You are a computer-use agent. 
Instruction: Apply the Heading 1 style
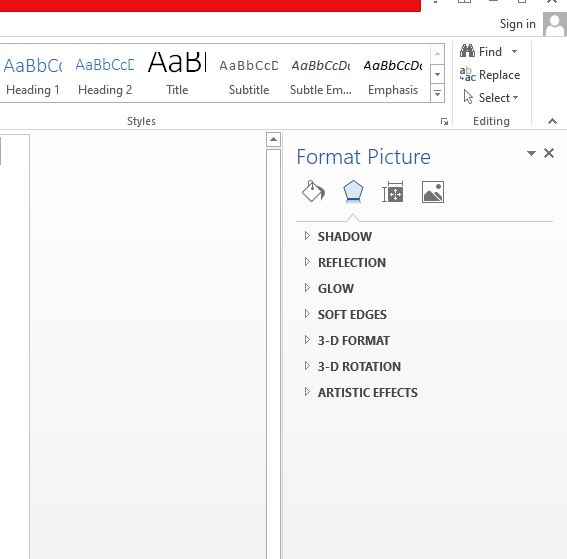(33, 74)
